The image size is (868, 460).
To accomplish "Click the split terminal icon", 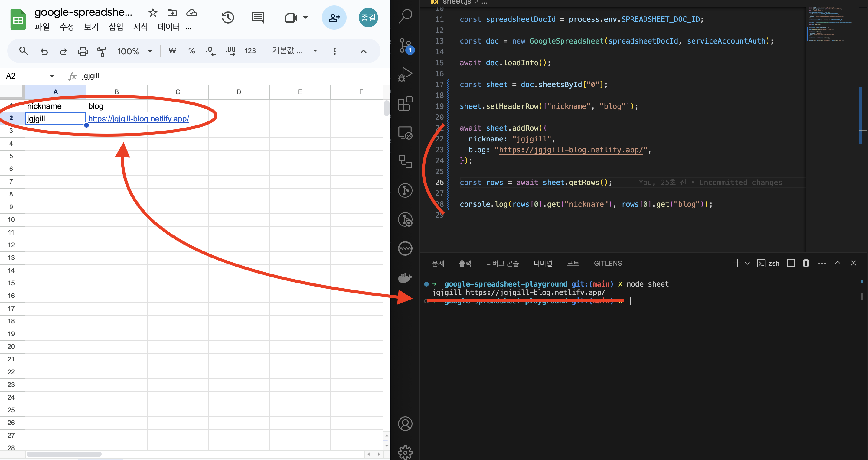I will 791,263.
